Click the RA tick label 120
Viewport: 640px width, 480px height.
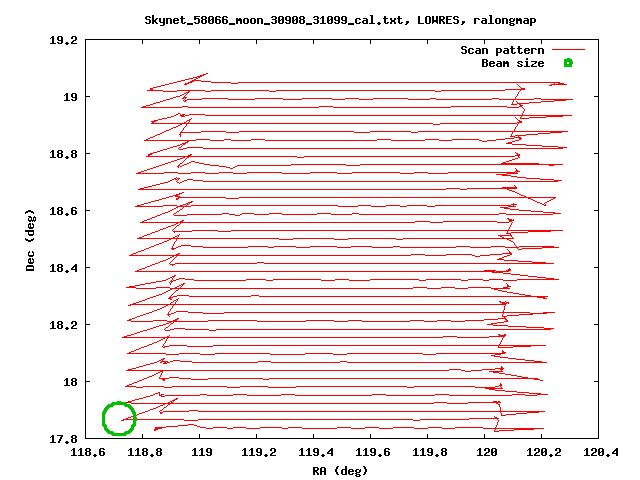(x=487, y=452)
